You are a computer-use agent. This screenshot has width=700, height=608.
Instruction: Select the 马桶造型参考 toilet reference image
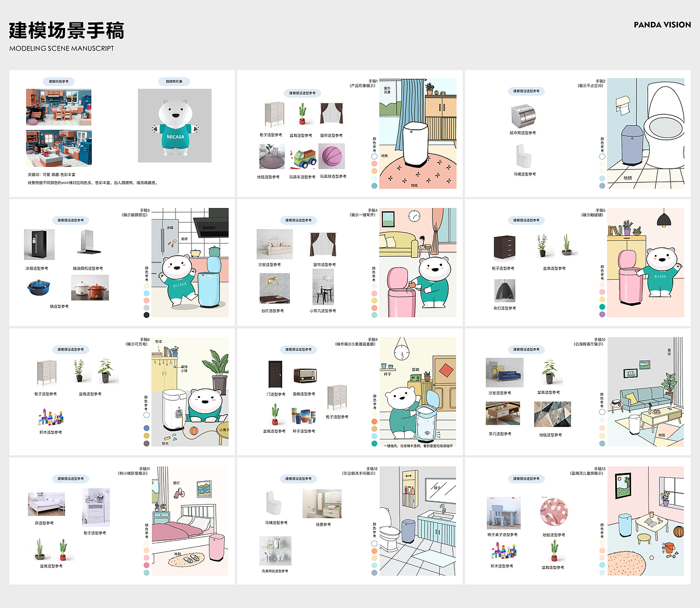click(523, 156)
